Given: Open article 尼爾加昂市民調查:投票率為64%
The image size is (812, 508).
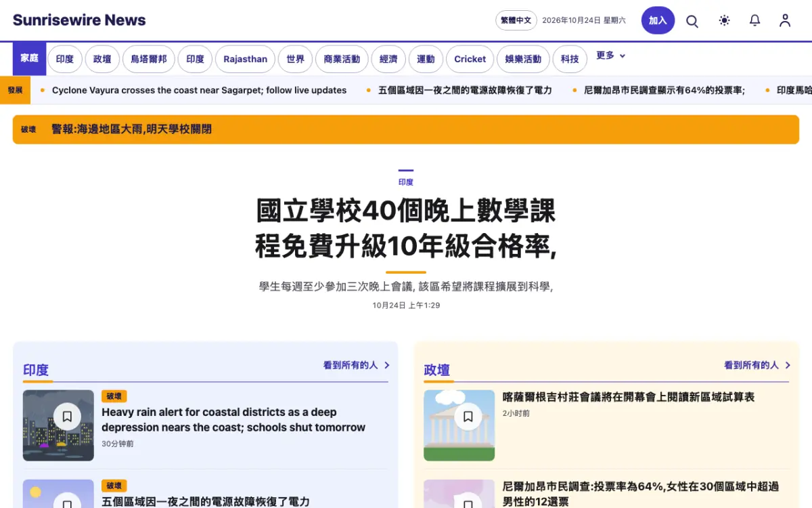Looking at the screenshot, I should 640,494.
